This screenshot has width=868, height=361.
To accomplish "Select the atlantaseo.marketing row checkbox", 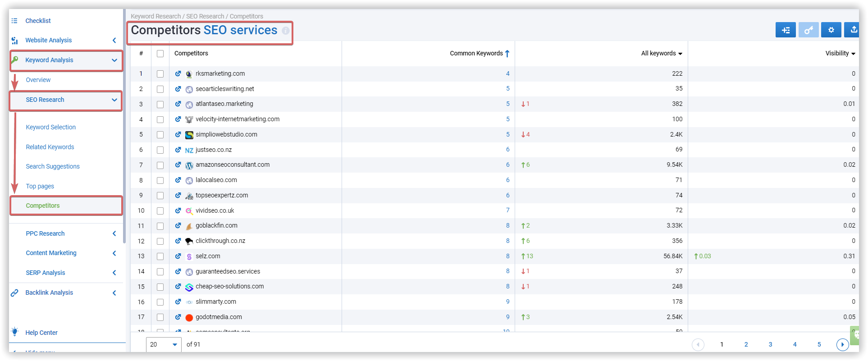I will [x=160, y=104].
